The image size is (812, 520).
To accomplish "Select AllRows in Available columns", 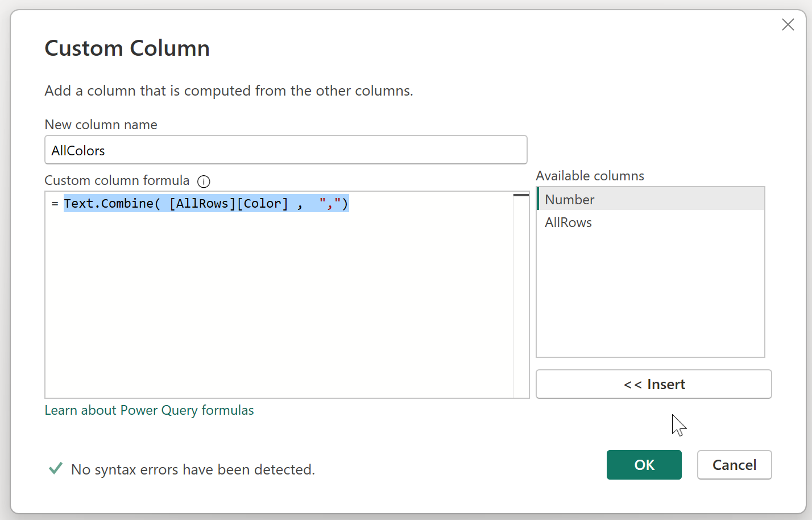I will click(651, 222).
